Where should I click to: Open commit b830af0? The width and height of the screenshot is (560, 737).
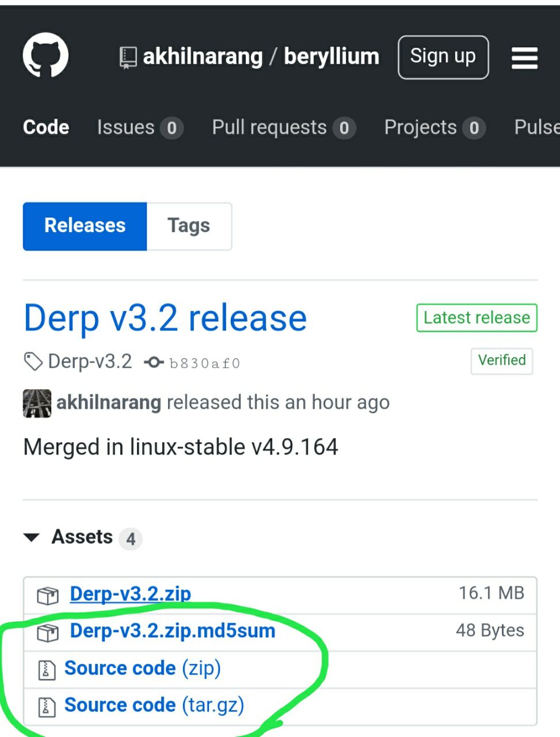coord(205,363)
